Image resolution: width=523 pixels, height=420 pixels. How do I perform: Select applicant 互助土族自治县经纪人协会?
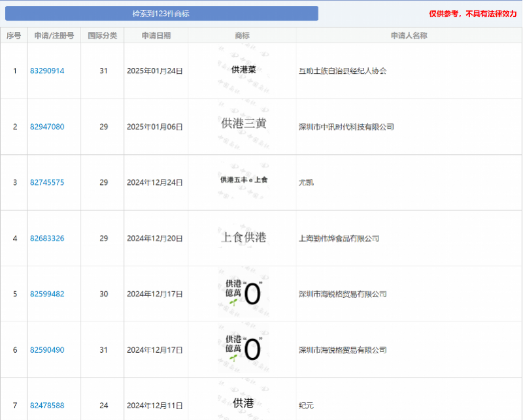coord(343,71)
